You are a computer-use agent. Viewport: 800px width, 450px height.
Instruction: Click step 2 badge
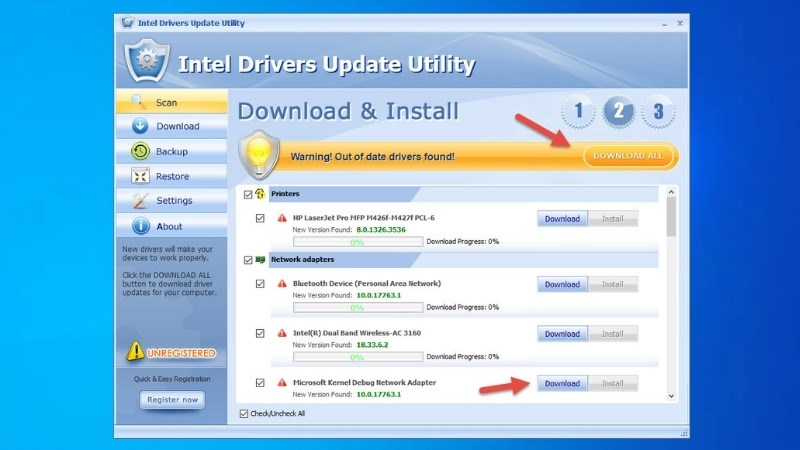pos(618,111)
